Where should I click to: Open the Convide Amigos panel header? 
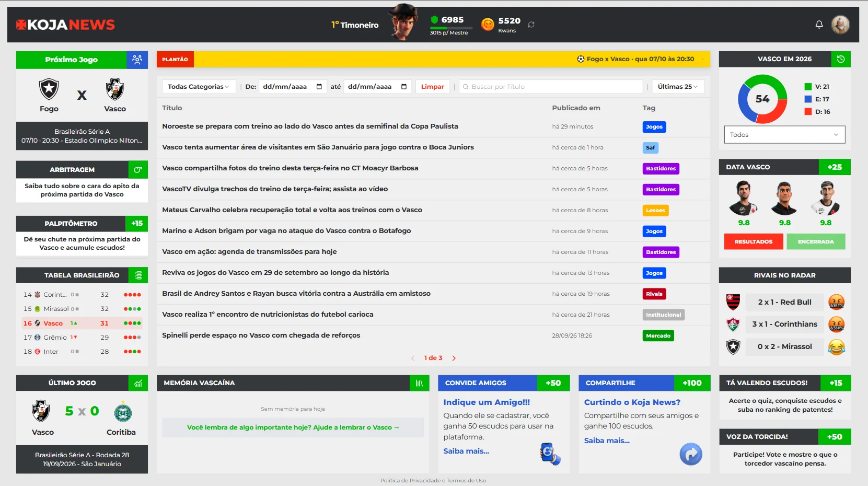[504, 383]
